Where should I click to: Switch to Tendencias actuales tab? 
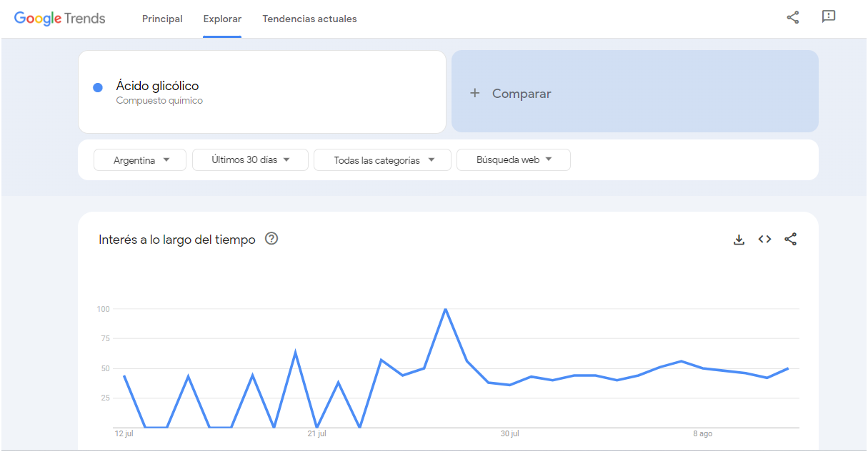point(309,19)
